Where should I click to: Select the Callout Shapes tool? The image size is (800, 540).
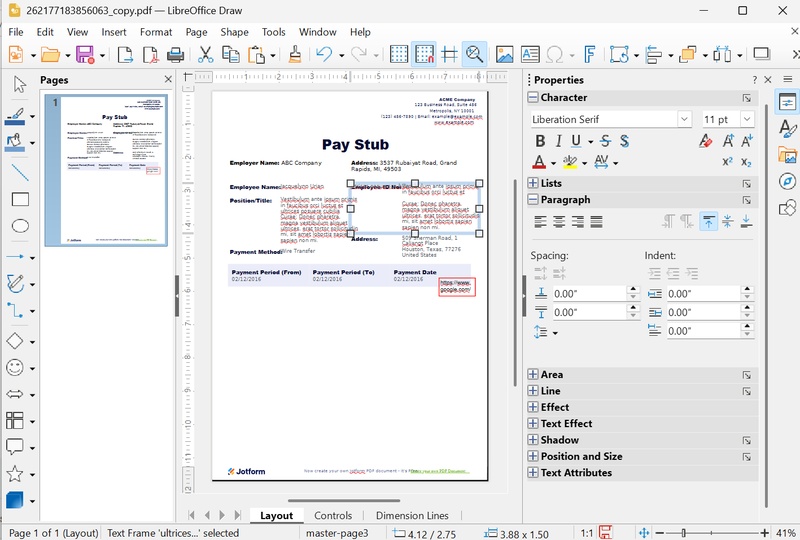pyautogui.click(x=15, y=447)
